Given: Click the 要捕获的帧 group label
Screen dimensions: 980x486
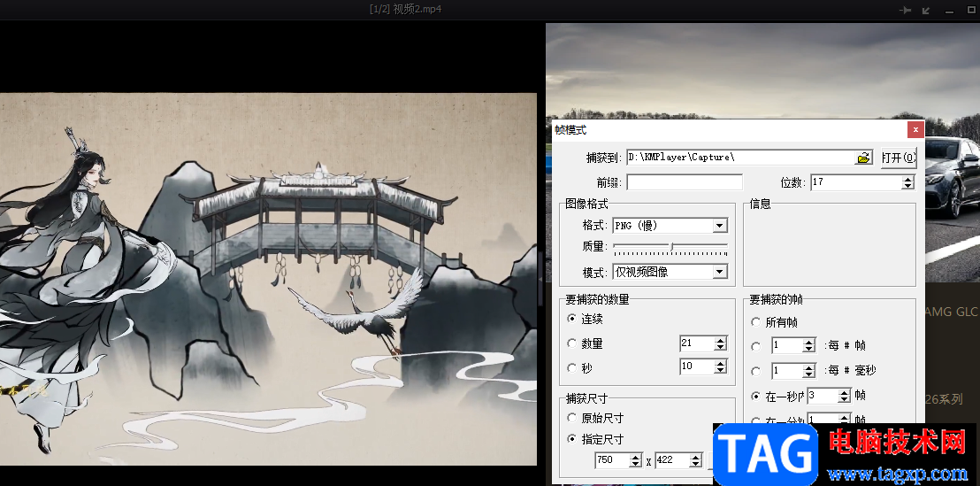Looking at the screenshot, I should [x=776, y=299].
